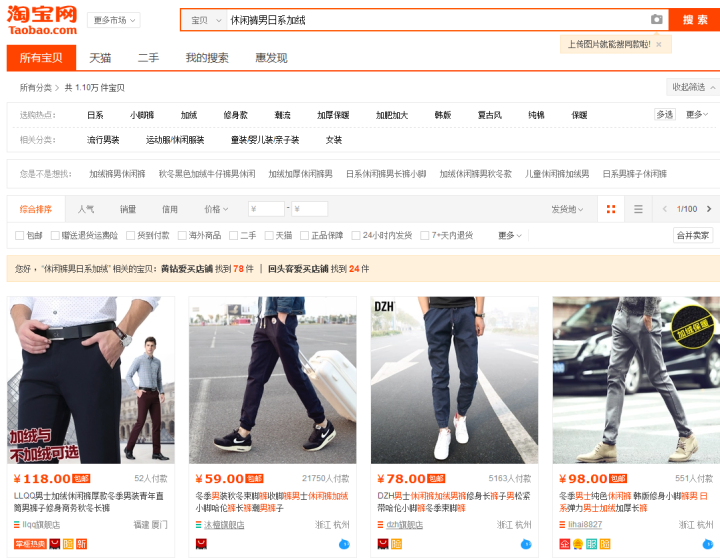Click the camera image search icon

click(656, 20)
